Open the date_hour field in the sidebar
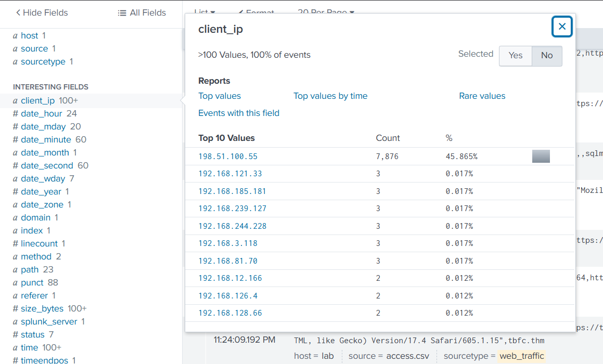Screen dimensions: 603x364 pos(41,113)
